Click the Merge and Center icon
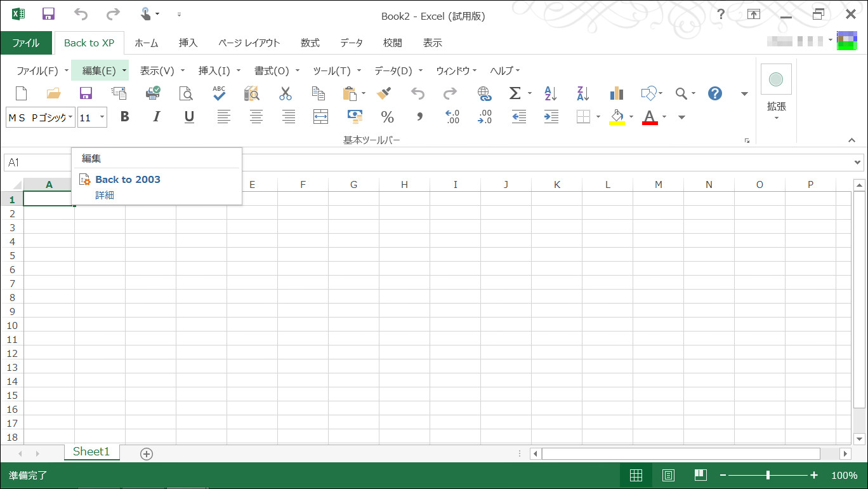 point(320,116)
